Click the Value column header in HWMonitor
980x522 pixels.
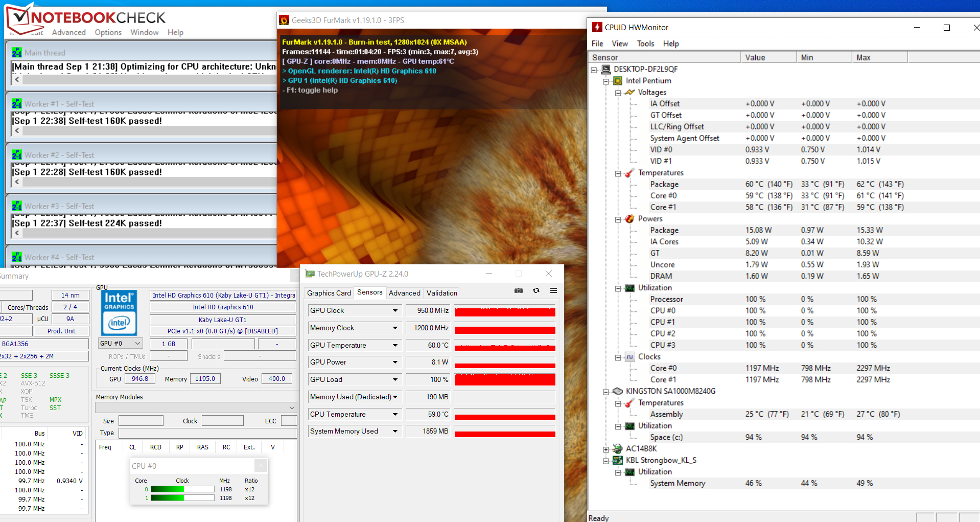point(768,57)
